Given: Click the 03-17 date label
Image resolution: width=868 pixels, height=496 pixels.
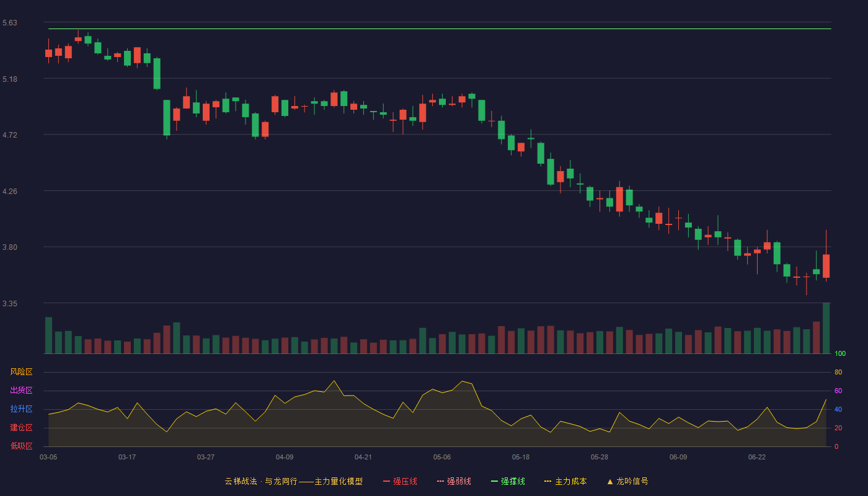Looking at the screenshot, I should click(x=127, y=457).
